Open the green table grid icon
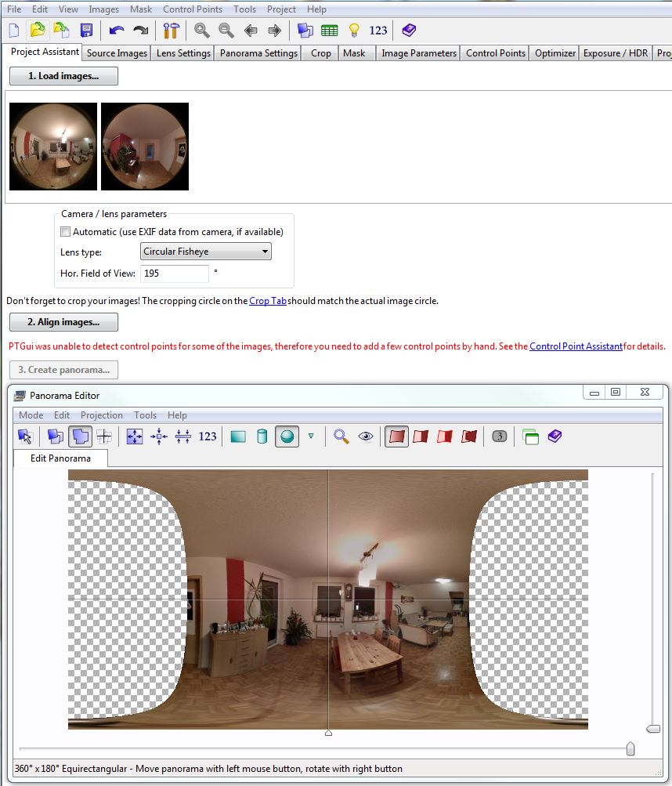Viewport: 672px width, 786px height. point(330,31)
